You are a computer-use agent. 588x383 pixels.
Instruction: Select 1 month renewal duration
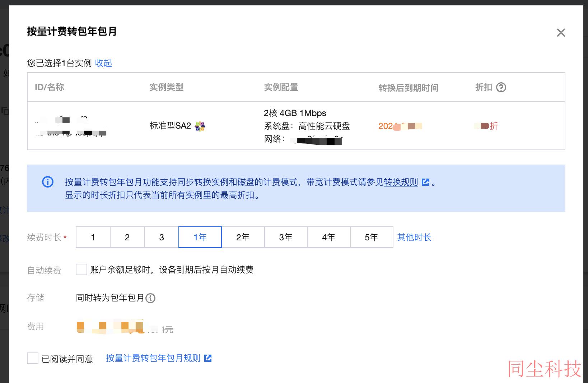point(93,237)
